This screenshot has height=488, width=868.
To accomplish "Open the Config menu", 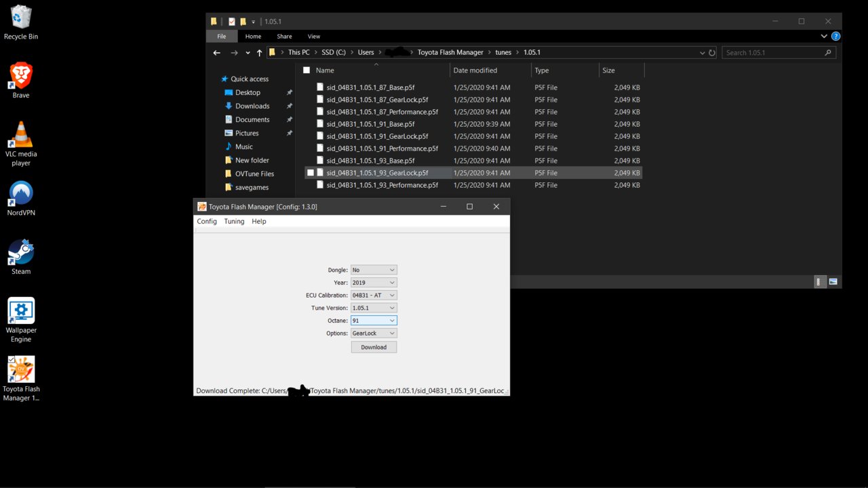I will (x=207, y=222).
